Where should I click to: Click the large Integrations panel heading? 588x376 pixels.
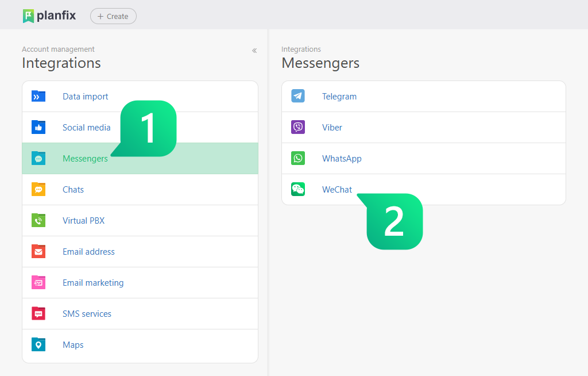61,63
